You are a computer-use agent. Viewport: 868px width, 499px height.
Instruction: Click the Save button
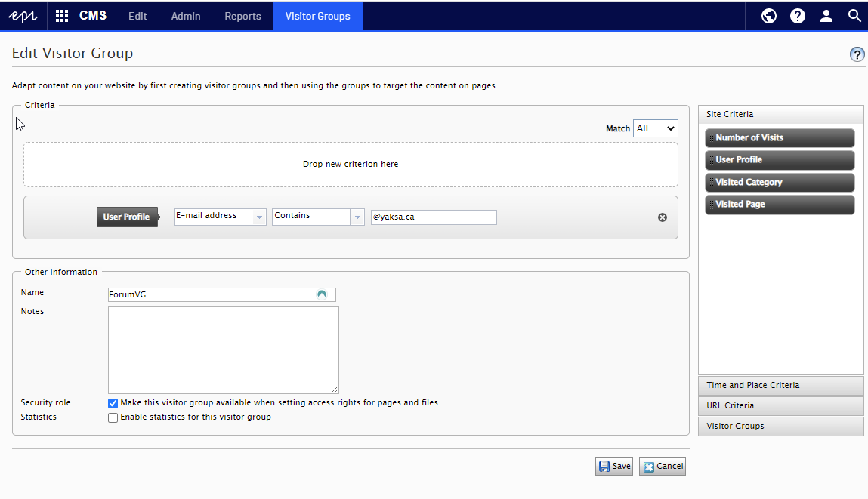(x=614, y=467)
